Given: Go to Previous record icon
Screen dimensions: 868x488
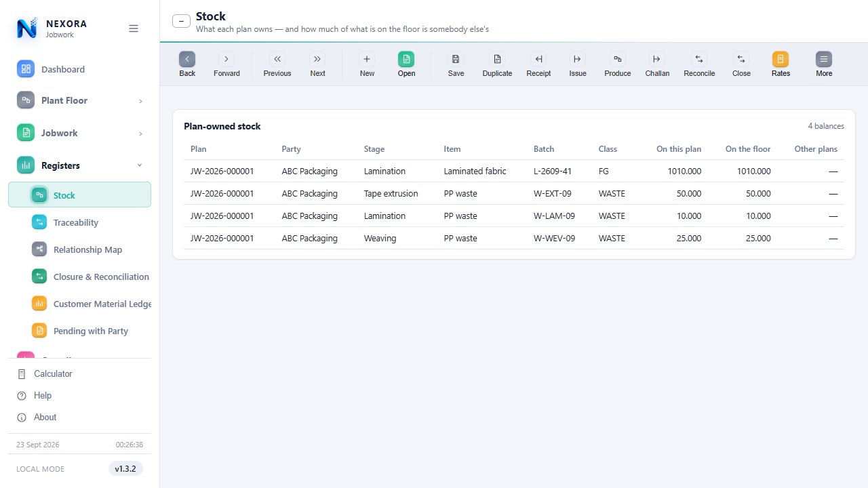Looking at the screenshot, I should 277,59.
